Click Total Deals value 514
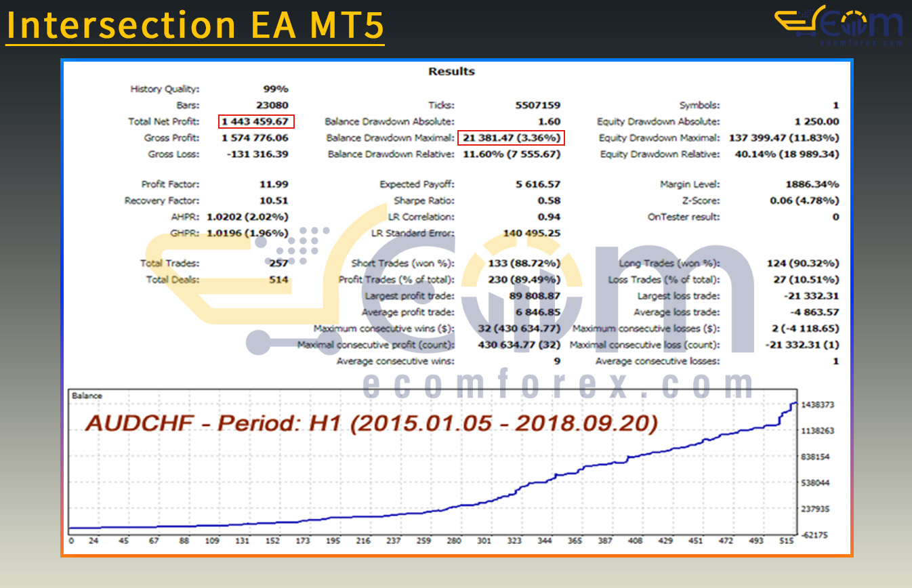 click(278, 279)
